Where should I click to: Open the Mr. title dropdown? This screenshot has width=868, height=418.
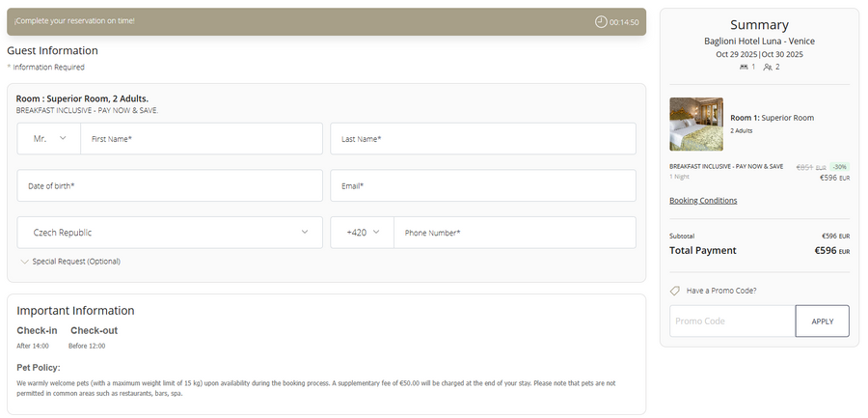pyautogui.click(x=49, y=139)
